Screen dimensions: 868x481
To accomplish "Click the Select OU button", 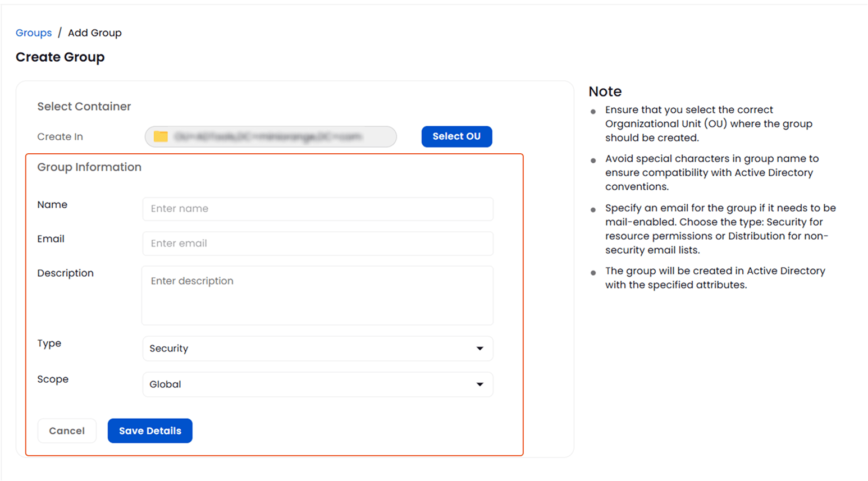I will pyautogui.click(x=456, y=136).
